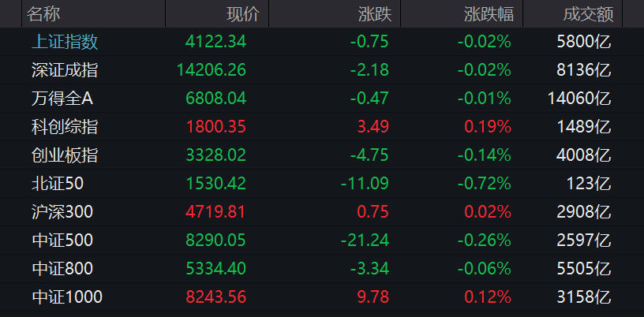Select the 北证50 row name
The height and width of the screenshot is (317, 644).
58,184
